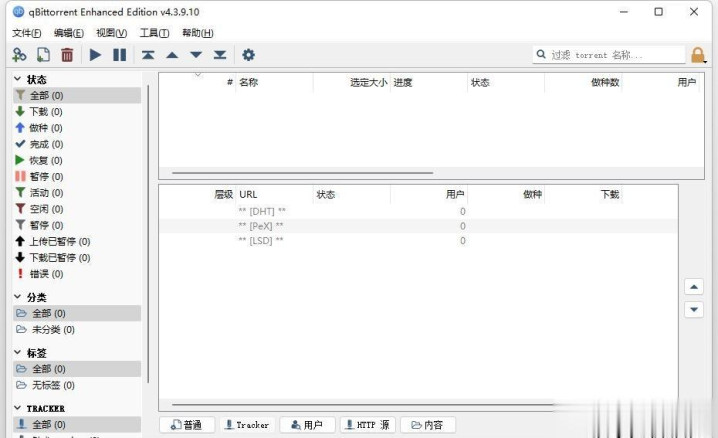Switch to the 普通 tab
Screen dimensions: 718x438
pos(187,425)
